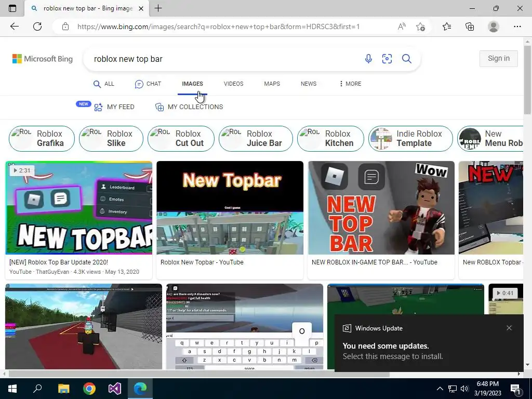This screenshot has width=532, height=399.
Task: Open 'Roblox New Topbar - YouTube' link
Action: [x=202, y=262]
